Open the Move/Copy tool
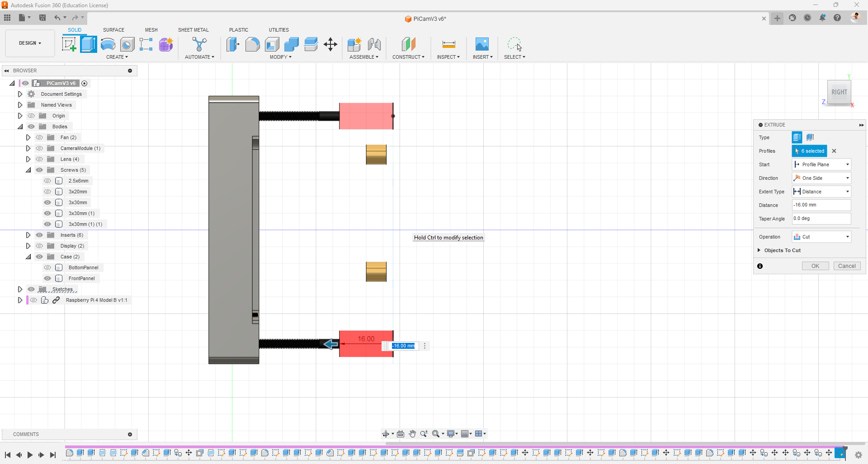 tap(330, 44)
